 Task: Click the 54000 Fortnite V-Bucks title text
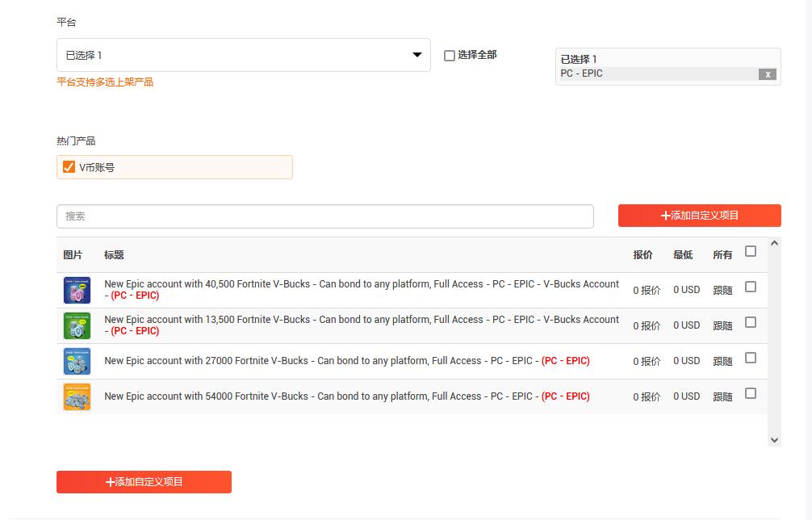click(347, 396)
